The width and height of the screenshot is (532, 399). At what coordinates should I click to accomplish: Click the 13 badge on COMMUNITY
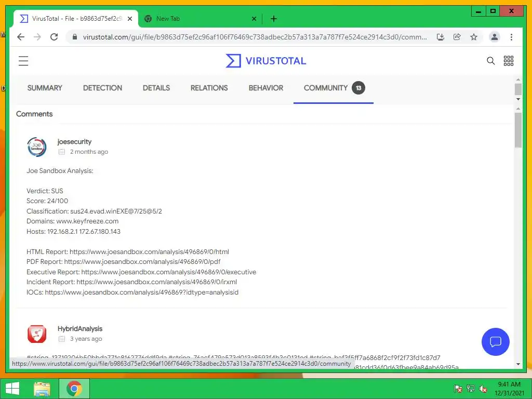tap(358, 88)
